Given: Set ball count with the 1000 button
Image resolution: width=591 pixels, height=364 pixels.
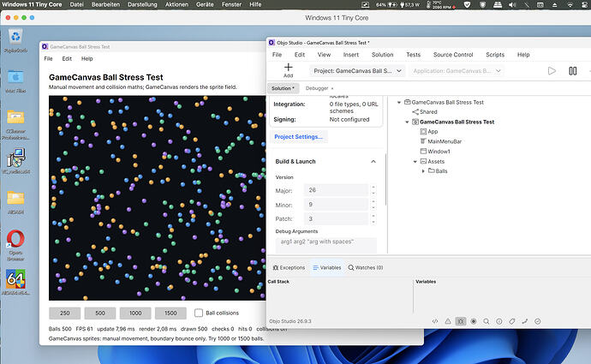Looking at the screenshot, I should click(135, 313).
